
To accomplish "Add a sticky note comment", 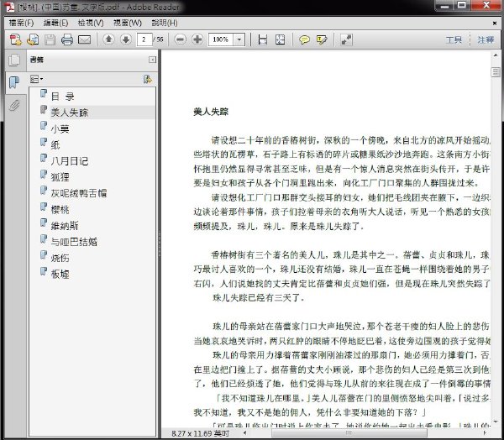I will pyautogui.click(x=304, y=39).
